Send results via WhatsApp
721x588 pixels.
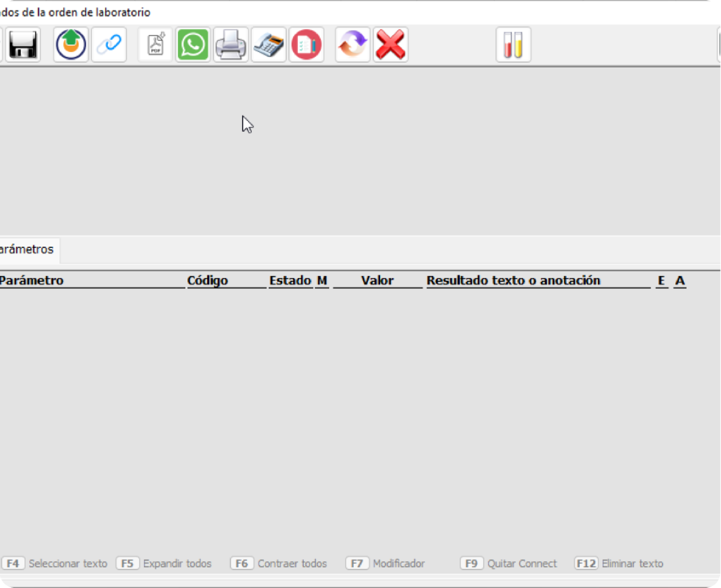(193, 44)
